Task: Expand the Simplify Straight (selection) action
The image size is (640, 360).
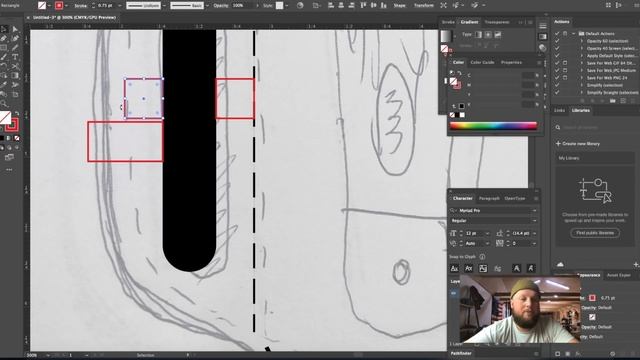Action: pyautogui.click(x=582, y=92)
